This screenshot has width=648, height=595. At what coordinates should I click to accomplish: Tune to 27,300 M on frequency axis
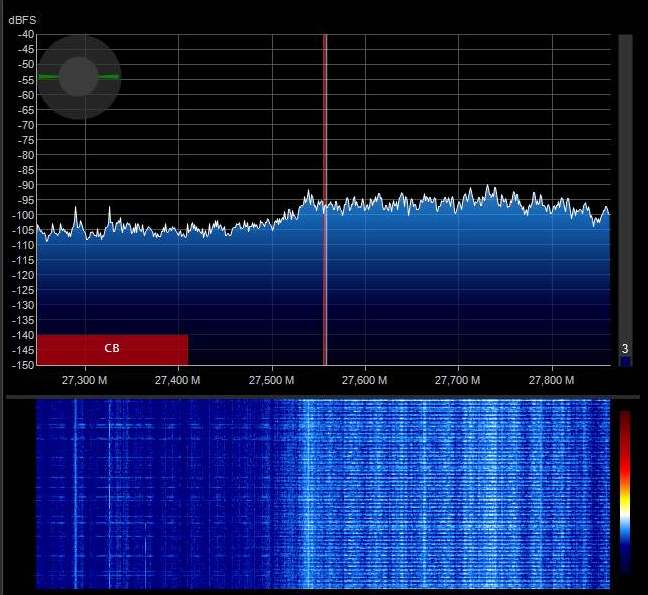pyautogui.click(x=84, y=381)
